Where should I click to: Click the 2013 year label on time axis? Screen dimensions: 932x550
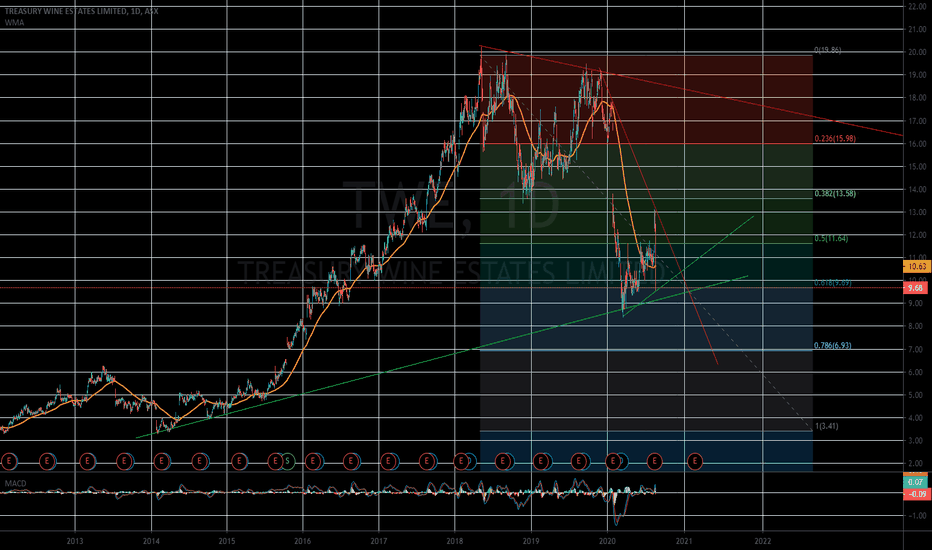coord(75,541)
